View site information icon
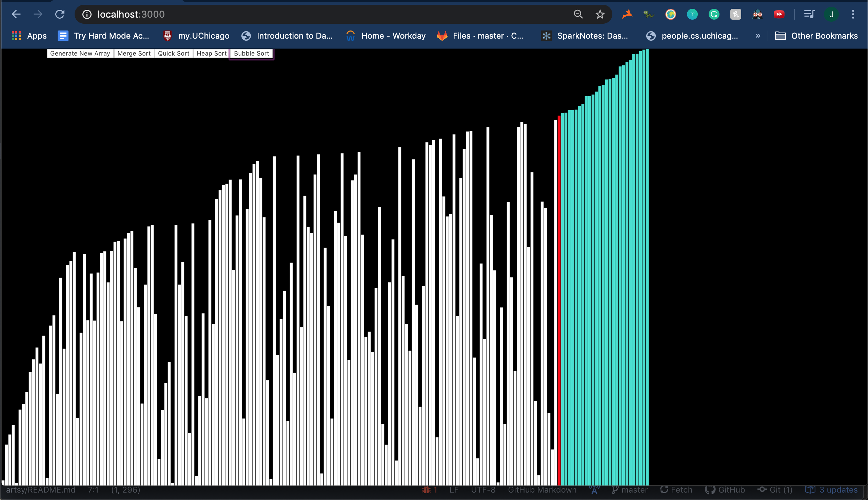This screenshot has height=500, width=868. point(87,15)
